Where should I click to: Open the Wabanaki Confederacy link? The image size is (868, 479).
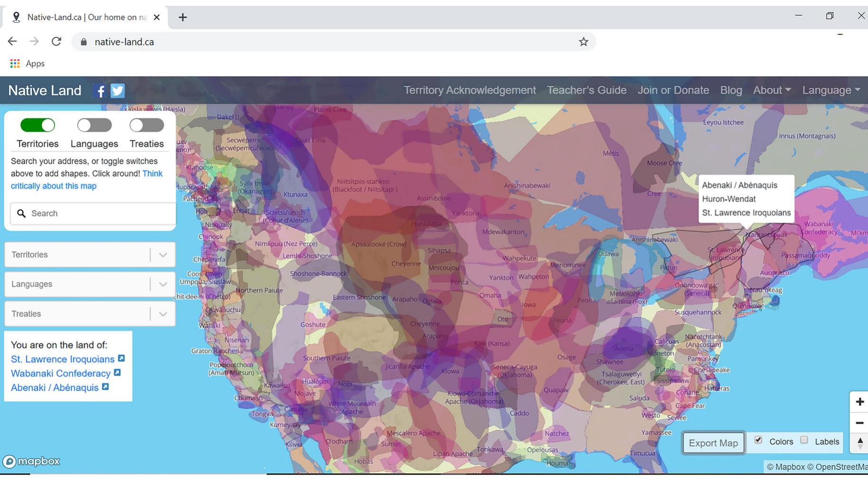point(61,373)
